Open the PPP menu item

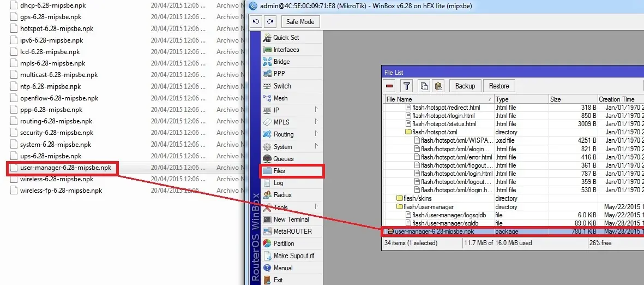point(279,74)
